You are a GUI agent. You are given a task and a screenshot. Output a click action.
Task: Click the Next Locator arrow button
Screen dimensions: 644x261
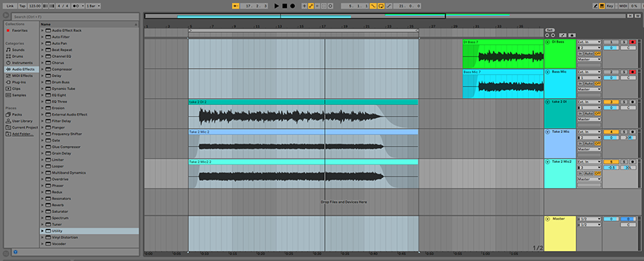[x=553, y=35]
